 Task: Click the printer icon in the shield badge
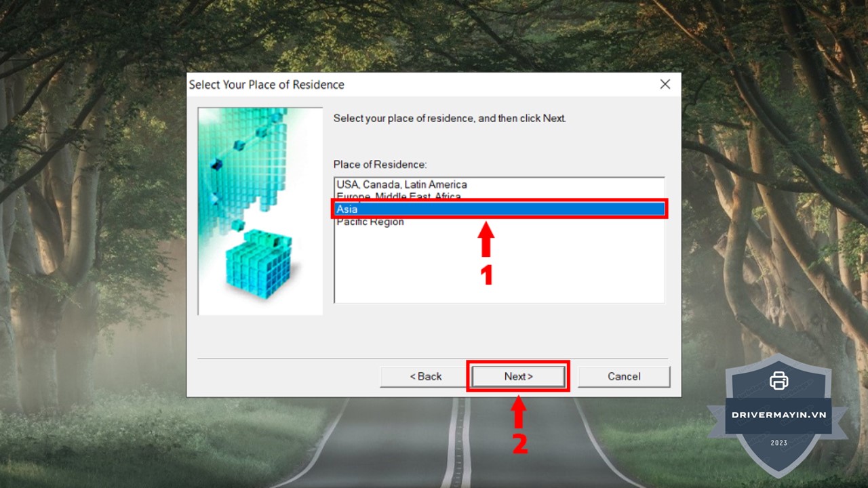(779, 380)
